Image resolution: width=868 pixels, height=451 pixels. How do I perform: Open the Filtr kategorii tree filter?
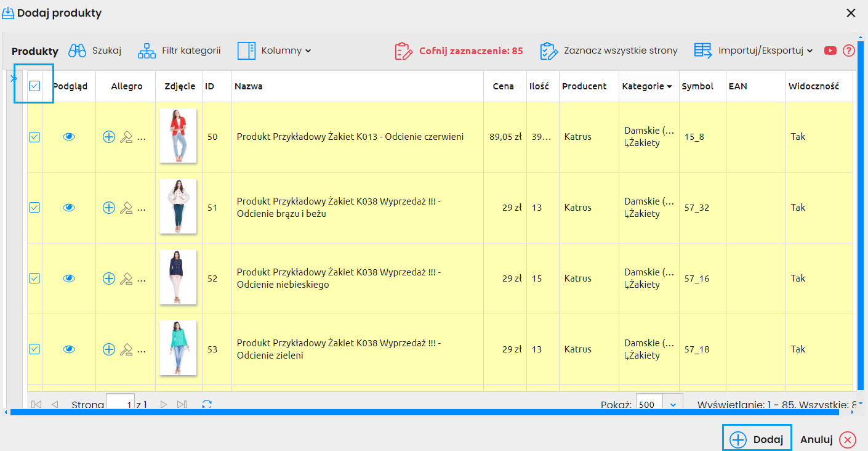tap(147, 51)
